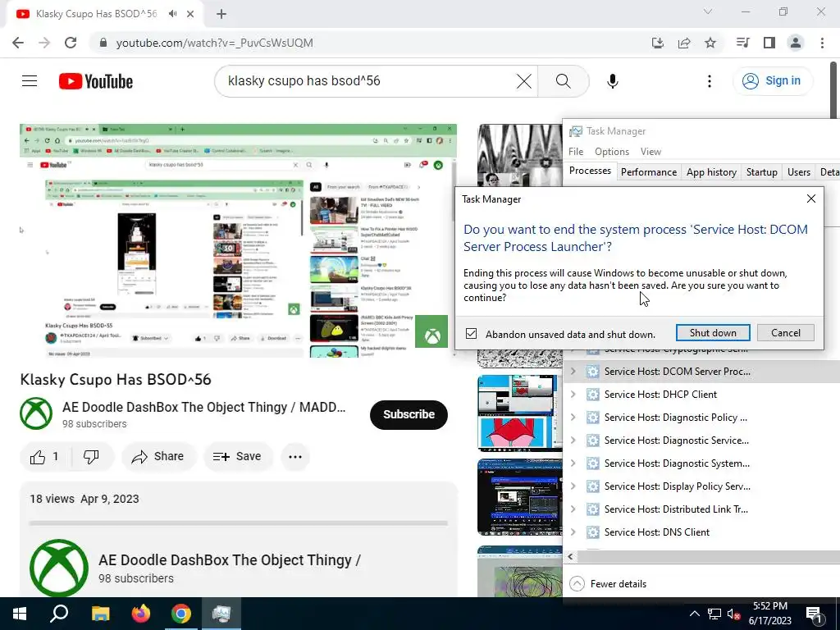Expand Service Host: Diagnostic System row
840x630 pixels.
click(573, 463)
